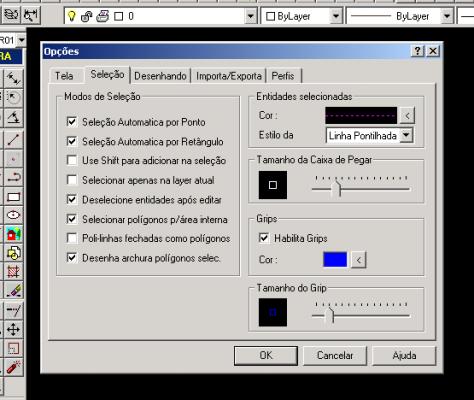Select the move tool with four arrows

tap(13, 329)
